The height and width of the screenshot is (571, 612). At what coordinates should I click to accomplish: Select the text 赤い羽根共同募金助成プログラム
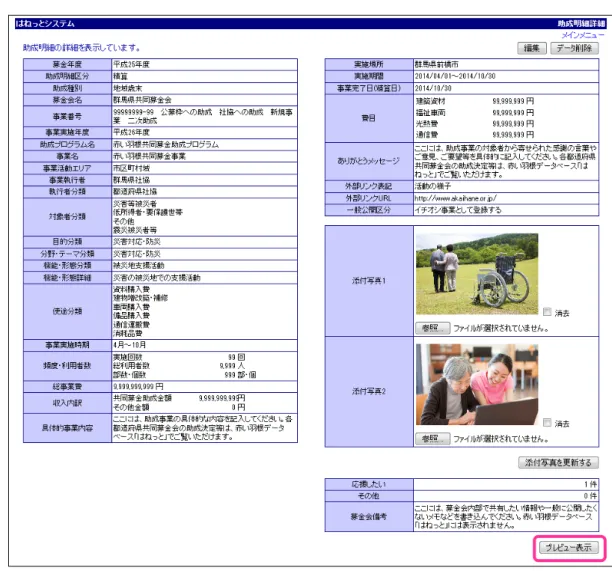click(166, 144)
